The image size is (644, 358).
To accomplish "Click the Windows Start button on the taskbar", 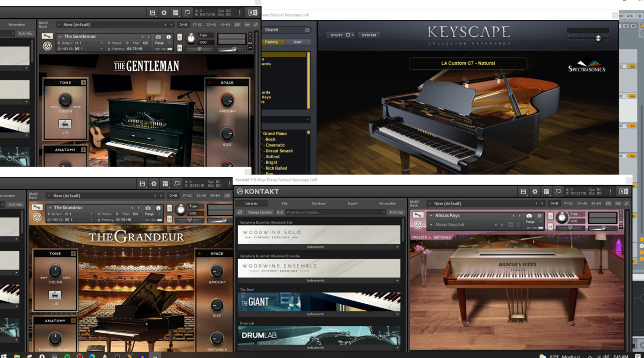I will tap(5, 355).
